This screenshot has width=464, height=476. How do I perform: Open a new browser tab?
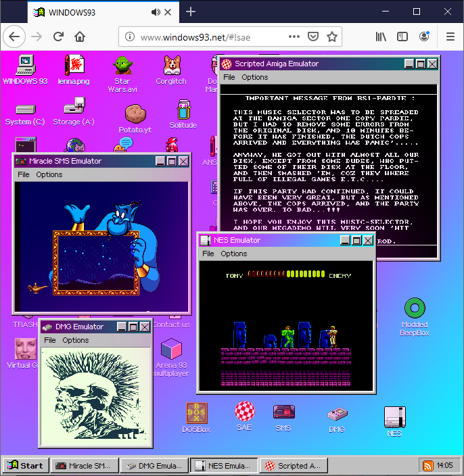pos(190,12)
